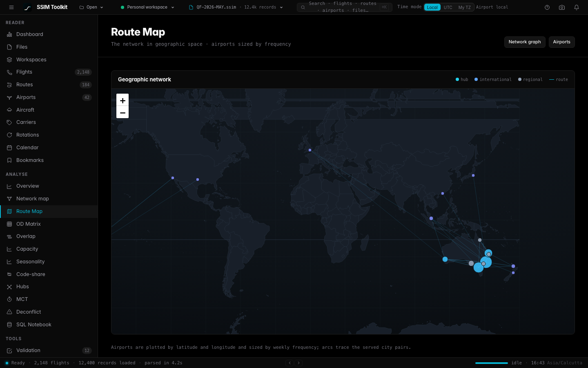The width and height of the screenshot is (588, 368).
Task: Click the Capacity chart icon
Action: tap(9, 249)
